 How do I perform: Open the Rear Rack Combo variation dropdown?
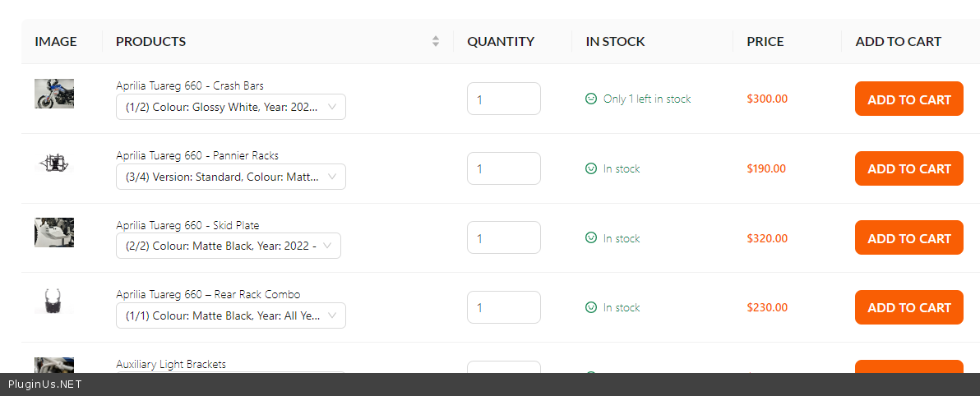(230, 315)
